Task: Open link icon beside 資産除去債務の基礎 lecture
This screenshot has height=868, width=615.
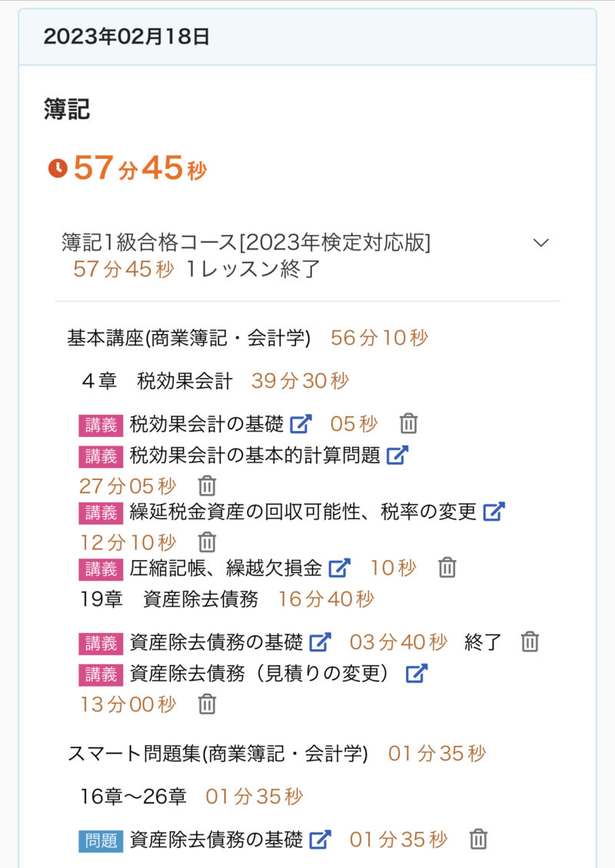Action: tap(320, 642)
